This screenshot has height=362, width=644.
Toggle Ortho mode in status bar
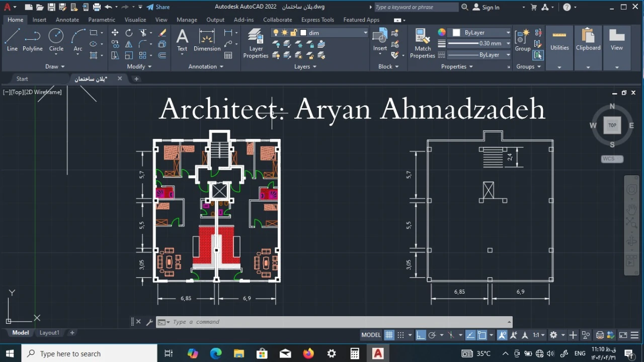pos(420,335)
